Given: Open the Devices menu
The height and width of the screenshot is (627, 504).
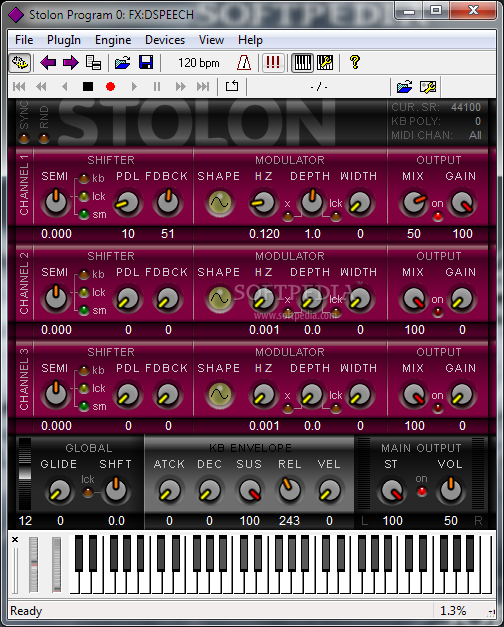Looking at the screenshot, I should pyautogui.click(x=165, y=40).
